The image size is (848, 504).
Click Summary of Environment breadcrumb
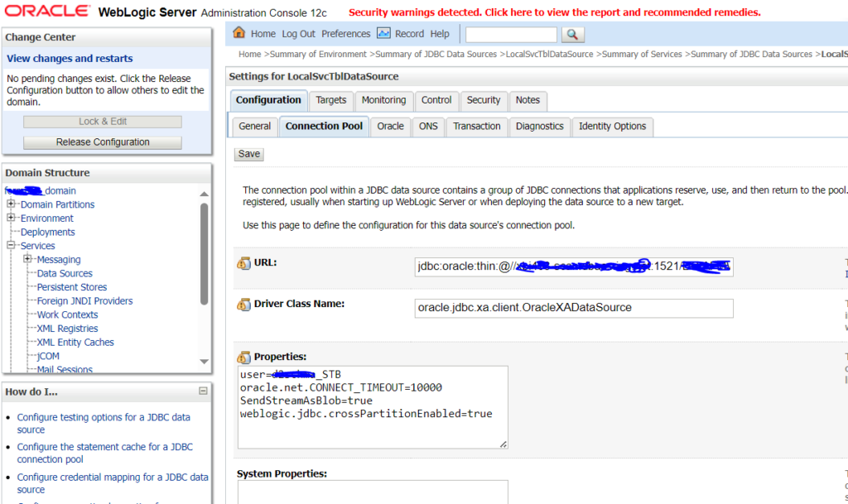318,54
